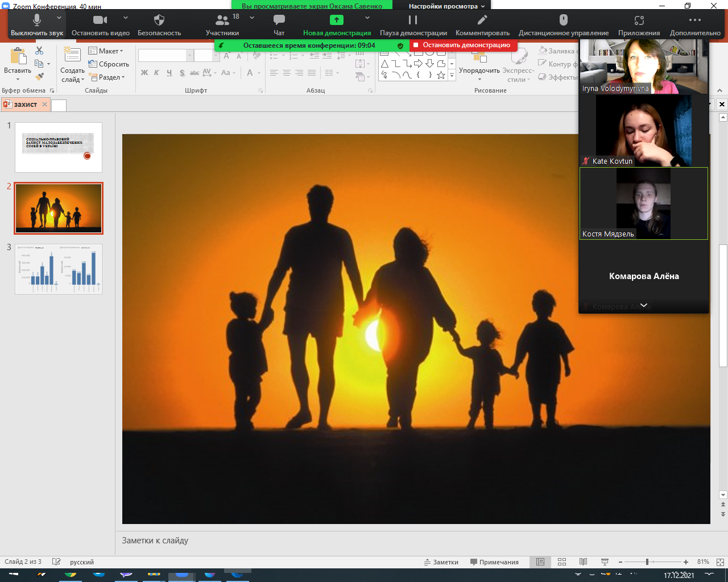Image resolution: width=728 pixels, height=582 pixels.
Task: Open audio options arrow next to microphone
Action: point(59,18)
